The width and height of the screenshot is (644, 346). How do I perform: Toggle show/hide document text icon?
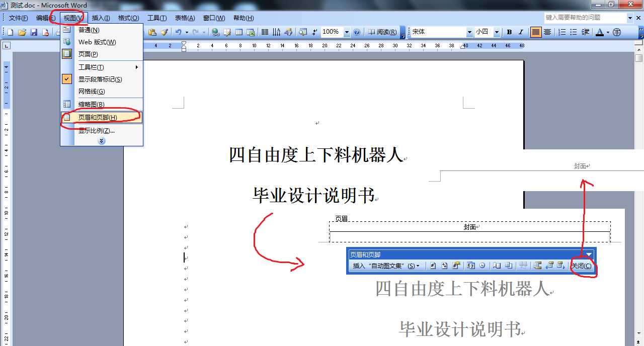[x=508, y=266]
